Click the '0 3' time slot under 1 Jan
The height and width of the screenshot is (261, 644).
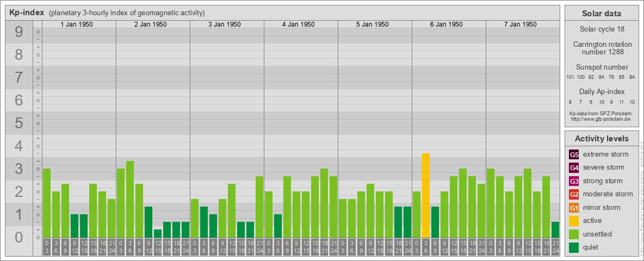click(47, 247)
